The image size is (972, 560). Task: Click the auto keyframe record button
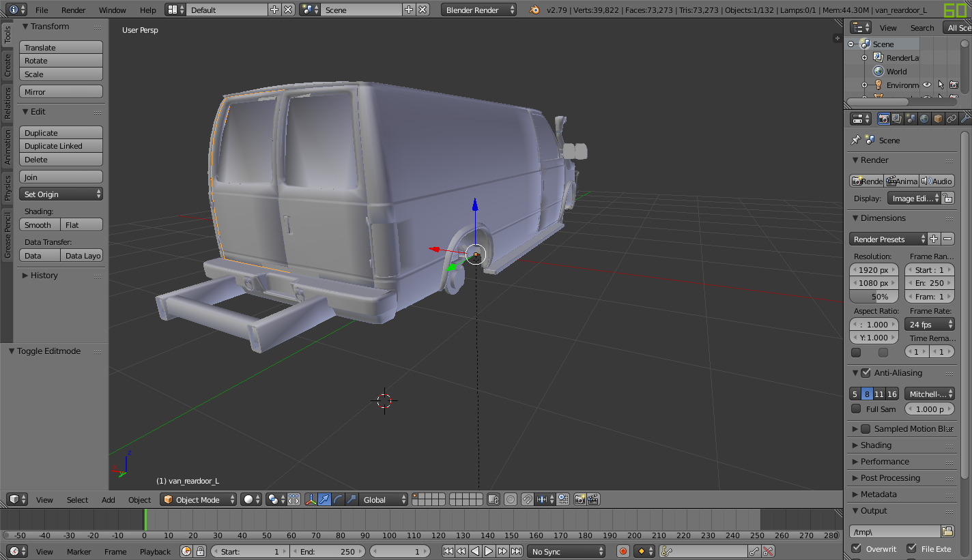click(x=623, y=551)
